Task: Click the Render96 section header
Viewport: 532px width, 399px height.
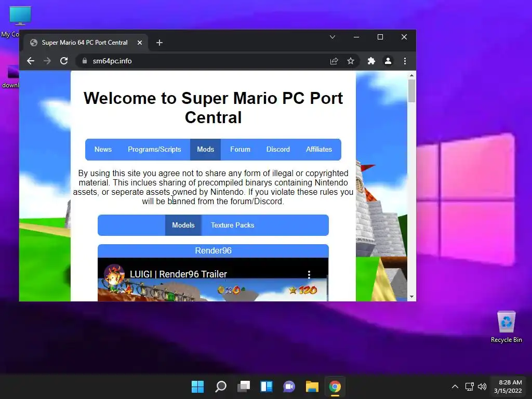Action: 213,251
